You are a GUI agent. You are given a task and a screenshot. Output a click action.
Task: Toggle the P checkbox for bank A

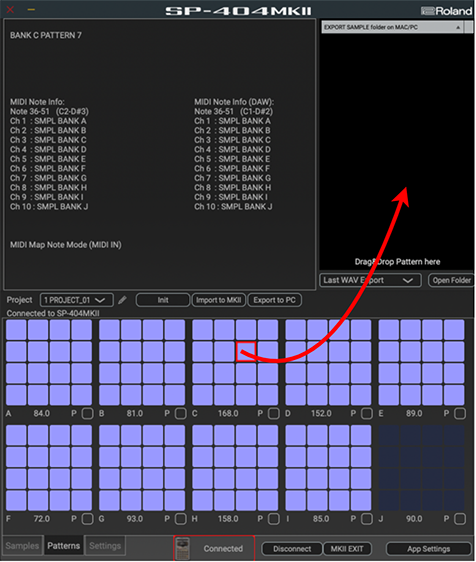87,413
